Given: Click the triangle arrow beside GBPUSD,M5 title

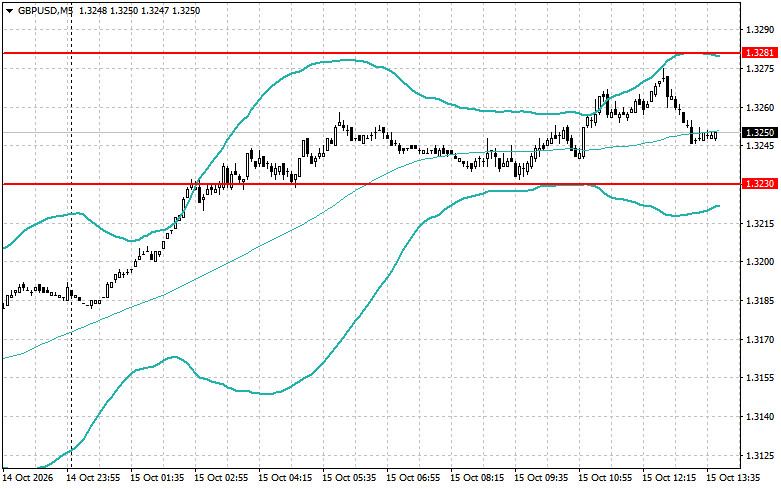Looking at the screenshot, I should click(x=9, y=10).
